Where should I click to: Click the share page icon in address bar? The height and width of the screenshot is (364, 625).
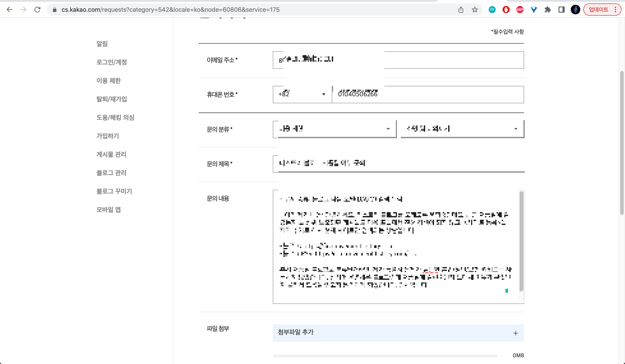point(461,10)
